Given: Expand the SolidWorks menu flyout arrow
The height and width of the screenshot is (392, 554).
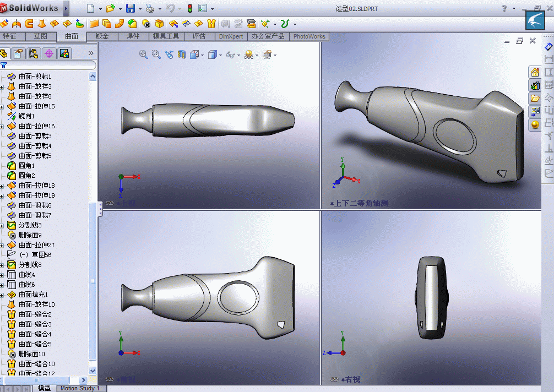Looking at the screenshot, I should coord(66,8).
